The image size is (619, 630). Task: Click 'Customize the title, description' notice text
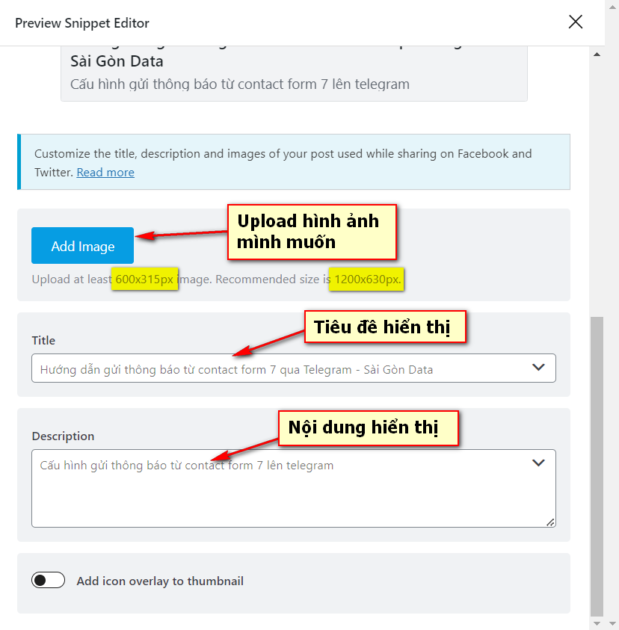(x=283, y=163)
